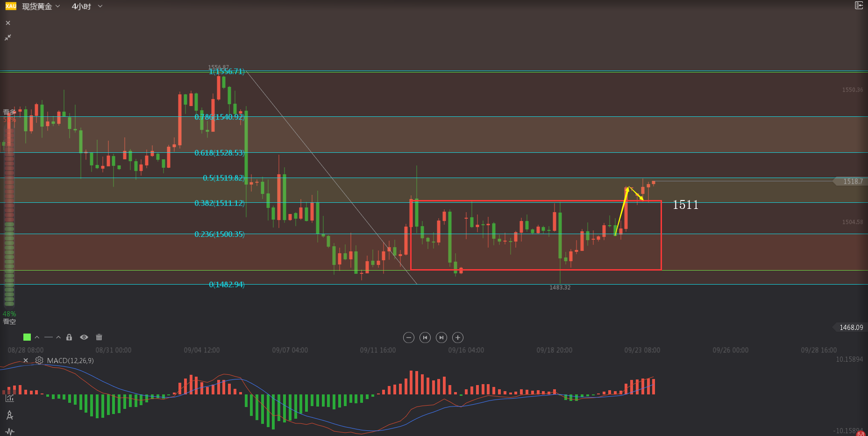Zoom out the chart with minus button
The image size is (868, 436).
coord(408,337)
